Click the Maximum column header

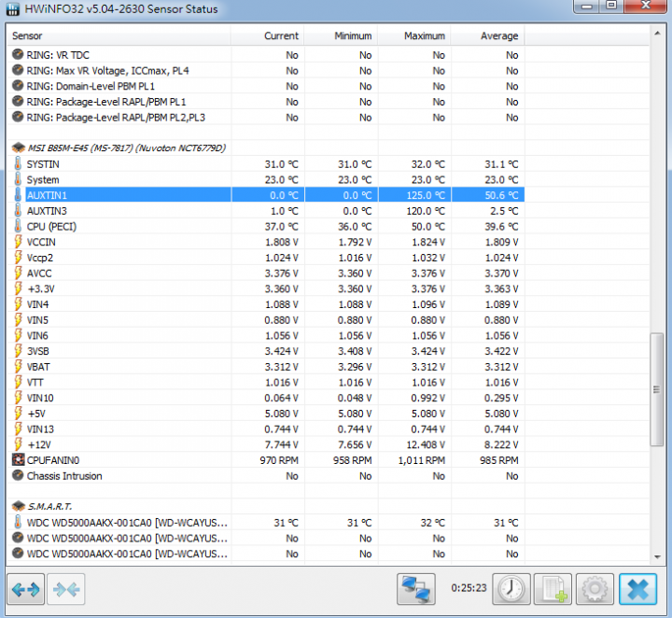[414, 35]
